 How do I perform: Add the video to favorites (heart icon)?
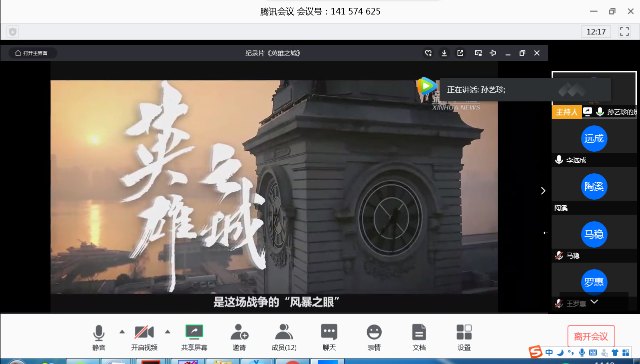428,53
